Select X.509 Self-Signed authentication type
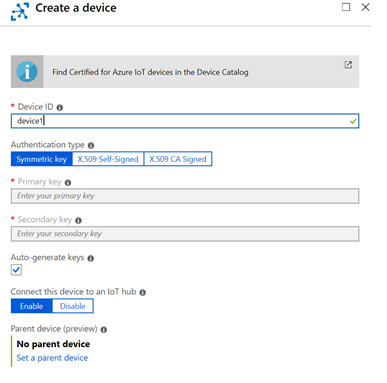The height and width of the screenshot is (383, 387). (108, 159)
